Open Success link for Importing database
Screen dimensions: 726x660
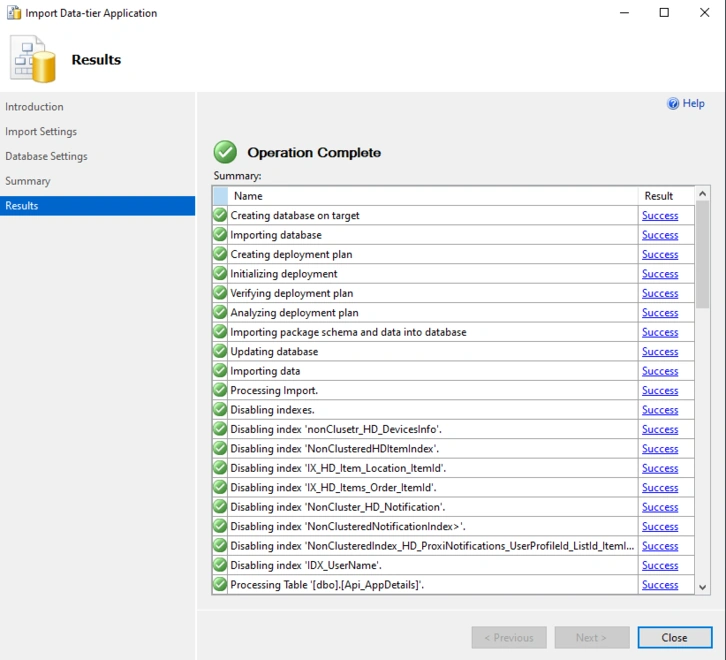660,235
